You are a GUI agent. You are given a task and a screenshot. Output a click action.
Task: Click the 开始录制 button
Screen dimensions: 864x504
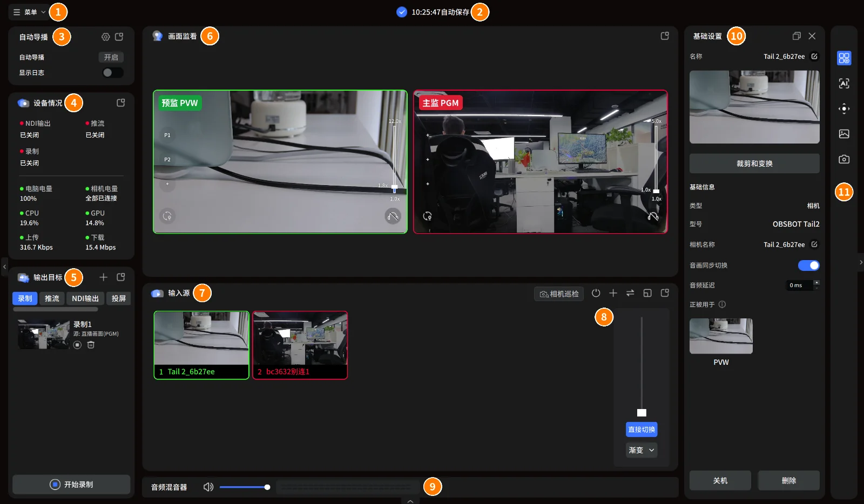[x=71, y=485]
